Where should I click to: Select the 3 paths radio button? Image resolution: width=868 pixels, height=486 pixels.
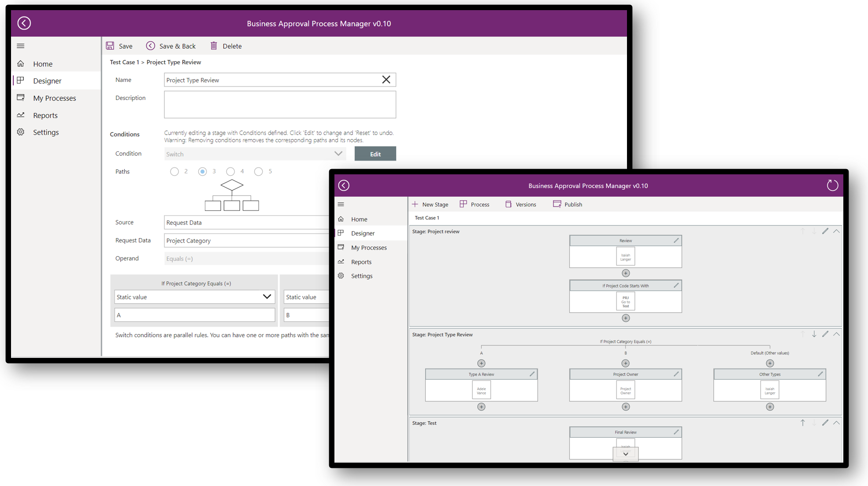point(203,172)
